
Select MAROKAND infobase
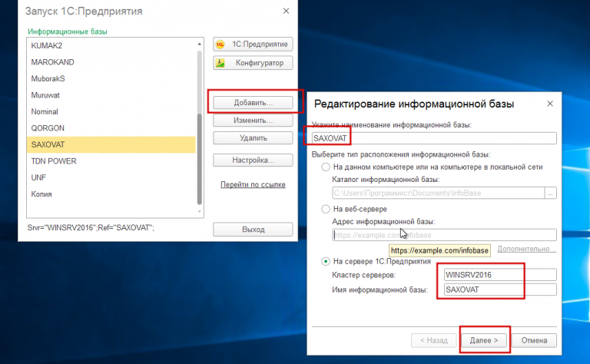pos(111,62)
